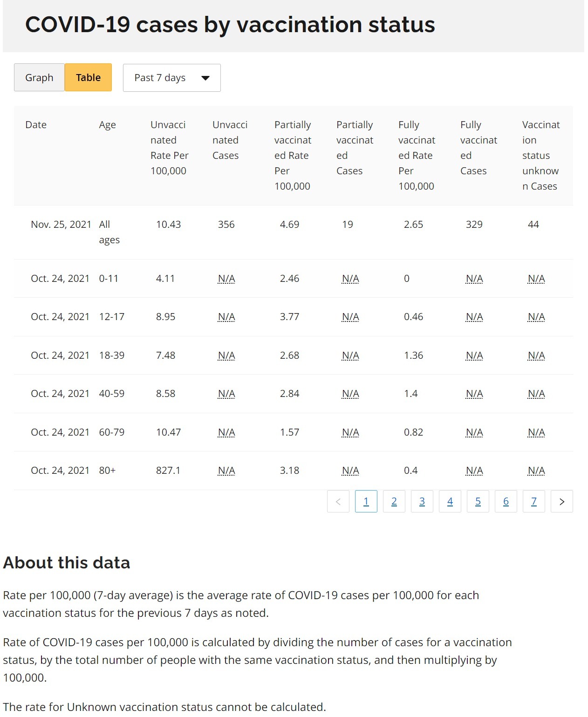Open page 6 in pagination

click(506, 501)
